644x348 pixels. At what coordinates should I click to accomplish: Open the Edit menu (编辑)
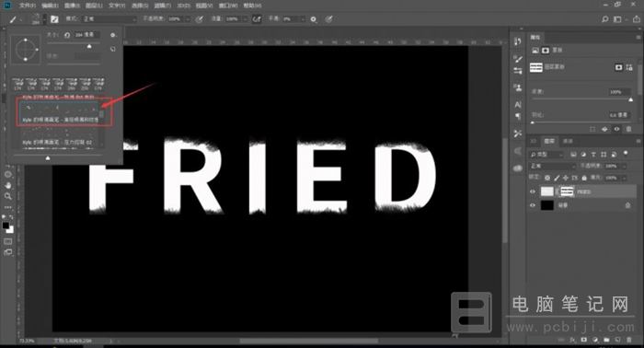click(50, 6)
